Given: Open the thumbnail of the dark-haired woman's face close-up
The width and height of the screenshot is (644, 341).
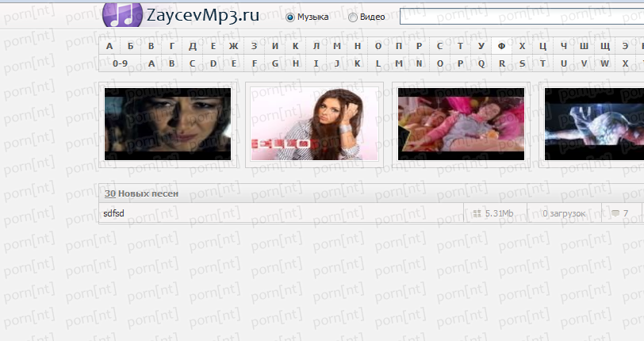Looking at the screenshot, I should [x=167, y=124].
